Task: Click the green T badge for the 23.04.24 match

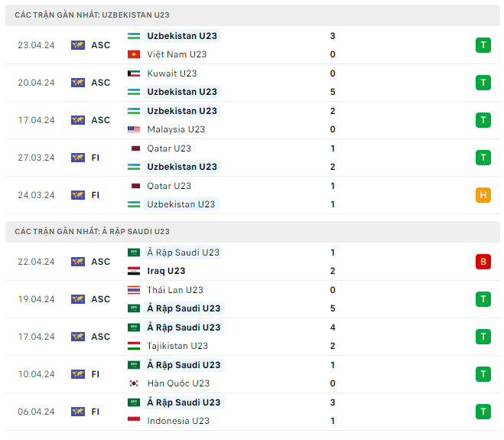Action: [x=483, y=45]
